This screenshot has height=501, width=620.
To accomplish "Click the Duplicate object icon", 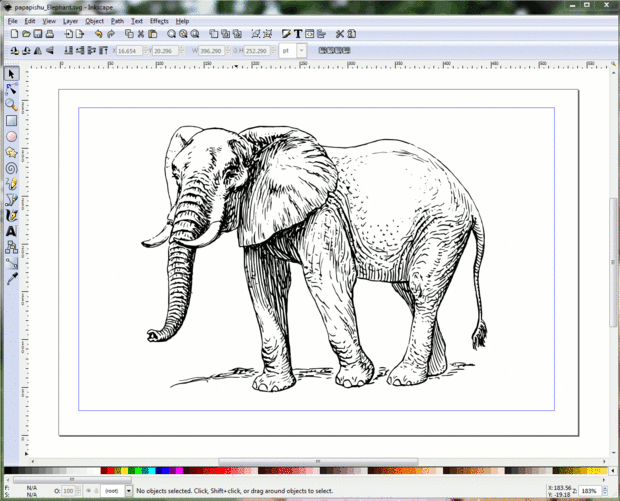I will pos(214,34).
